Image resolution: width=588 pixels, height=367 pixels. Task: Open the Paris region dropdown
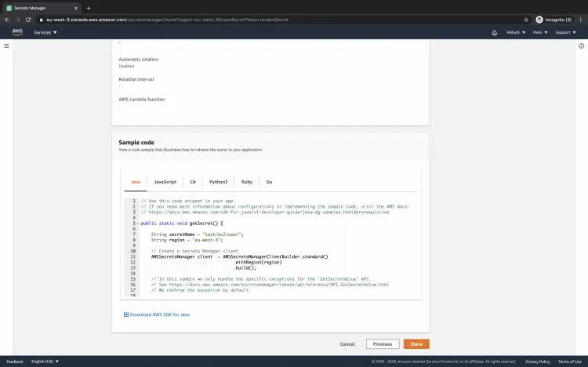(540, 33)
